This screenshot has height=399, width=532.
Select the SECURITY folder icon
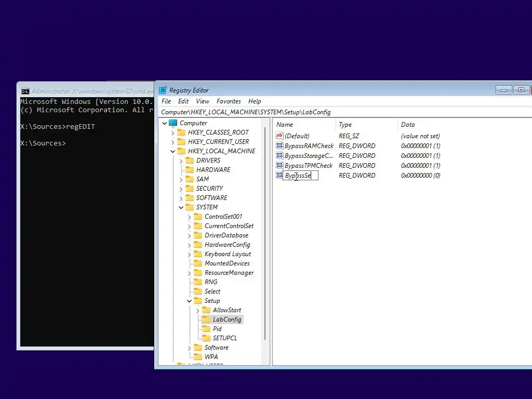190,188
